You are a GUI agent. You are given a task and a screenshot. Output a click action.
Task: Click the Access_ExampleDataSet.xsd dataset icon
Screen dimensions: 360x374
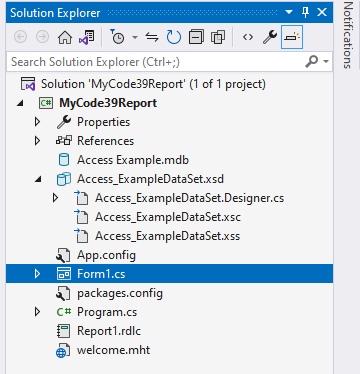click(63, 179)
